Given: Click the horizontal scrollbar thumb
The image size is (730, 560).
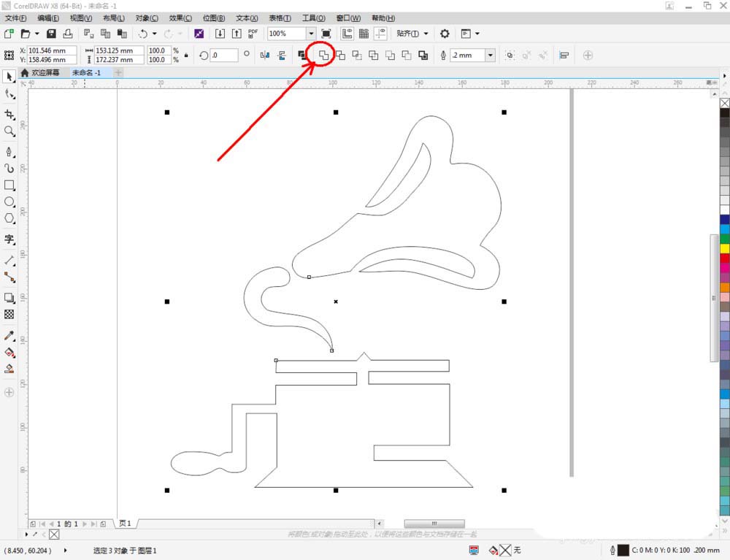Looking at the screenshot, I should point(434,523).
